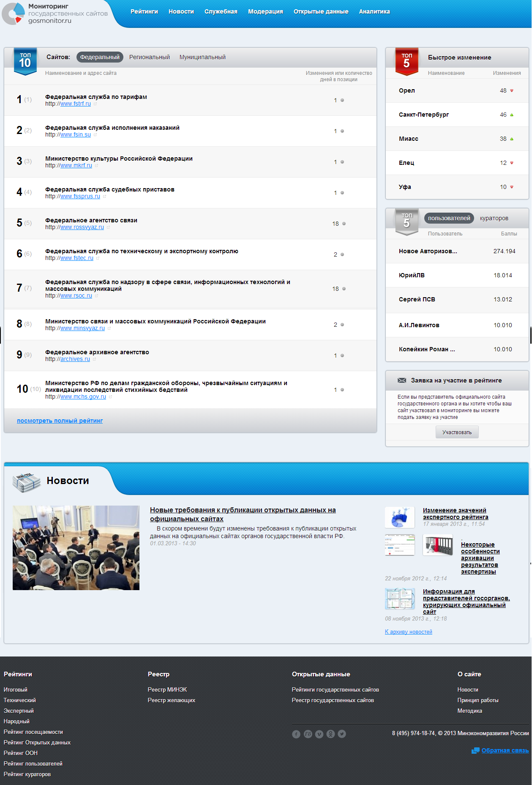Click the conference room news photo
This screenshot has width=532, height=785.
(76, 547)
